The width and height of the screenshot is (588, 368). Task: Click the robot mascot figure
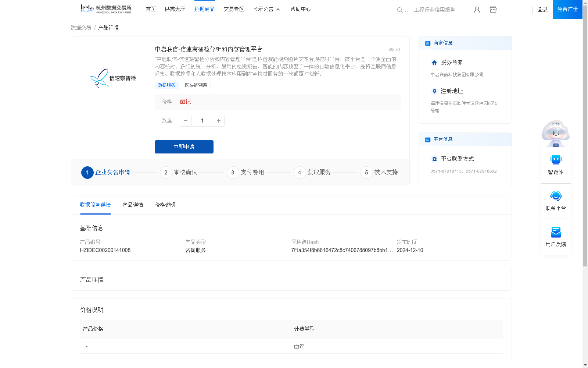(556, 133)
